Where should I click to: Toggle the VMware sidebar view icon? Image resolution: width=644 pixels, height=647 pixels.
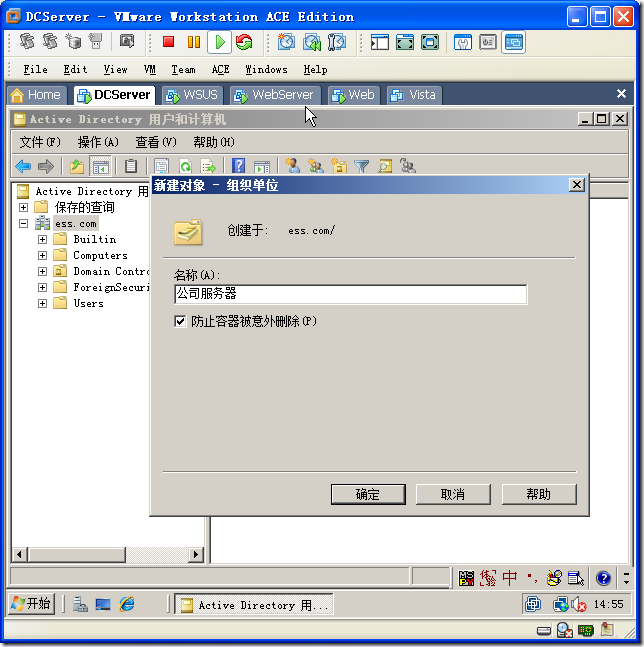pos(380,42)
